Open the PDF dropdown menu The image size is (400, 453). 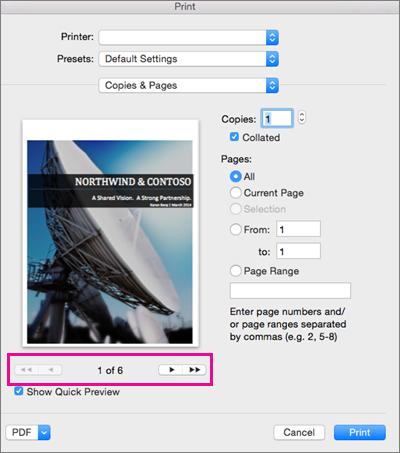28,432
